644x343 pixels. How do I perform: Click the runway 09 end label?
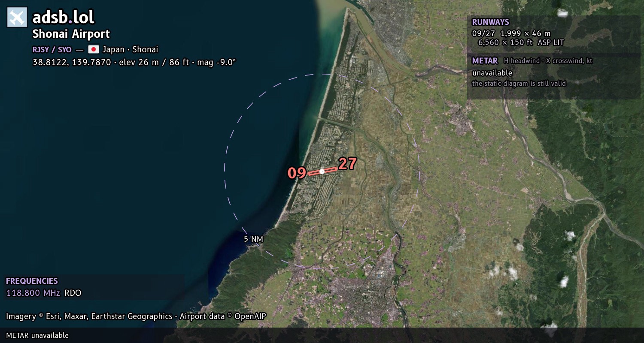click(x=297, y=173)
